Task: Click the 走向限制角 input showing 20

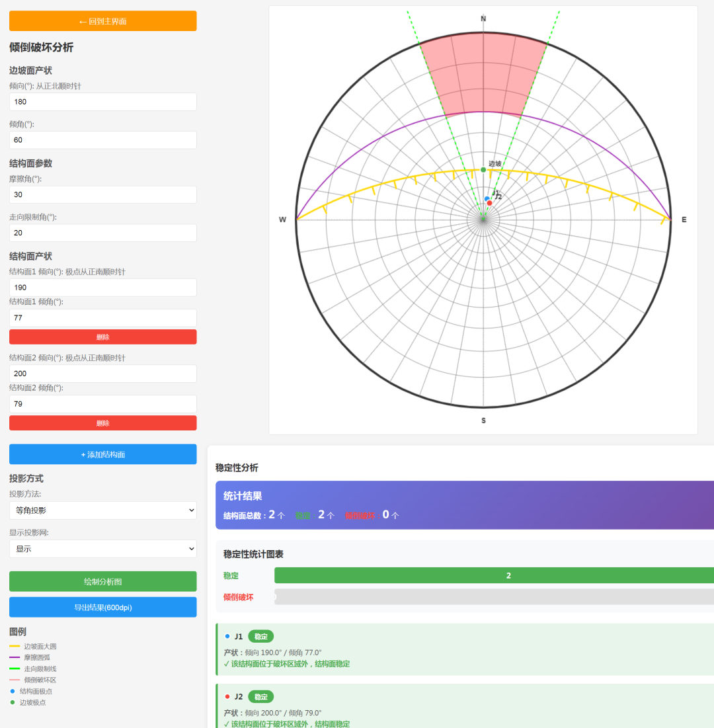Action: click(x=103, y=233)
